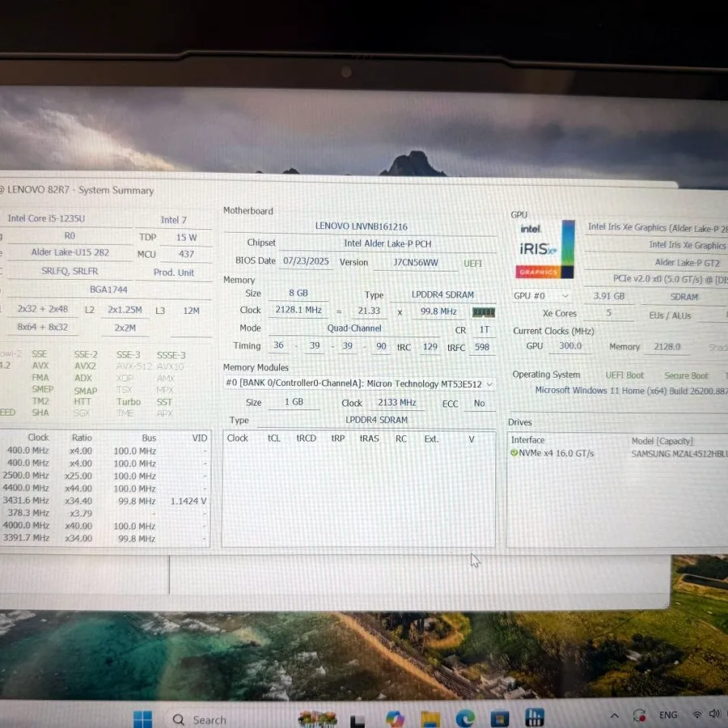Click the L3 cache '12M' value

[191, 311]
